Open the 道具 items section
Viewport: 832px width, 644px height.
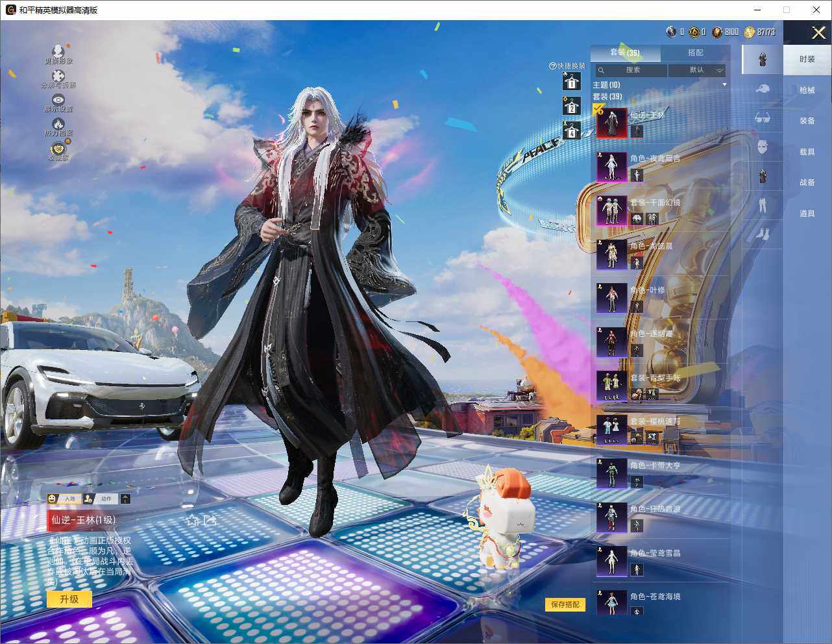click(x=807, y=214)
